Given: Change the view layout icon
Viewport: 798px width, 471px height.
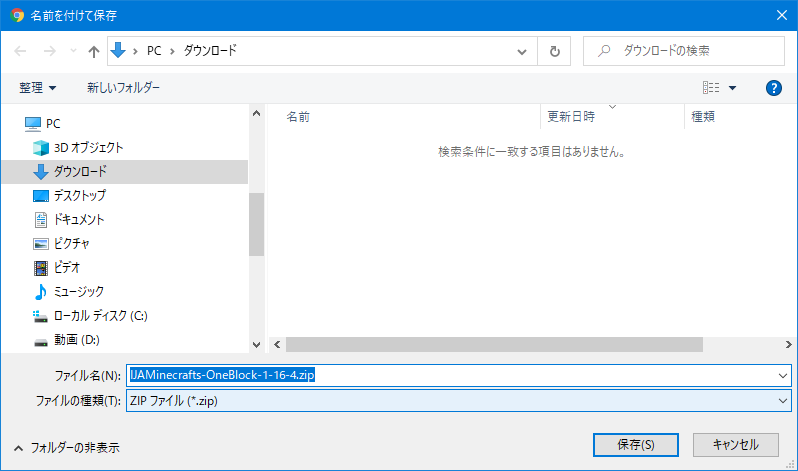Looking at the screenshot, I should pos(711,88).
